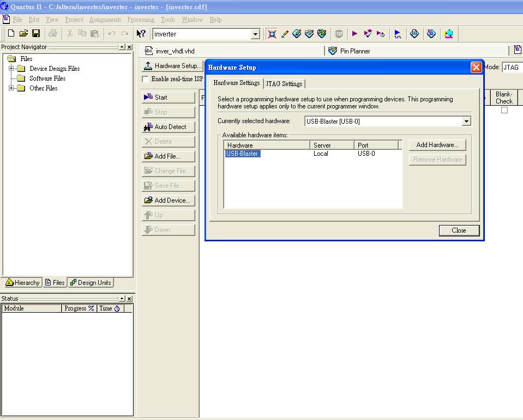The image size is (523, 420).
Task: Click the Start Compilation purple arrow icon
Action: (x=354, y=34)
